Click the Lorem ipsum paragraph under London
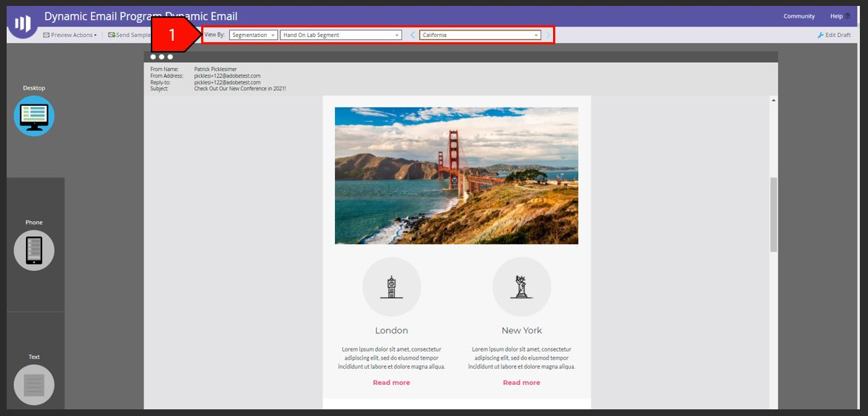 (391, 358)
